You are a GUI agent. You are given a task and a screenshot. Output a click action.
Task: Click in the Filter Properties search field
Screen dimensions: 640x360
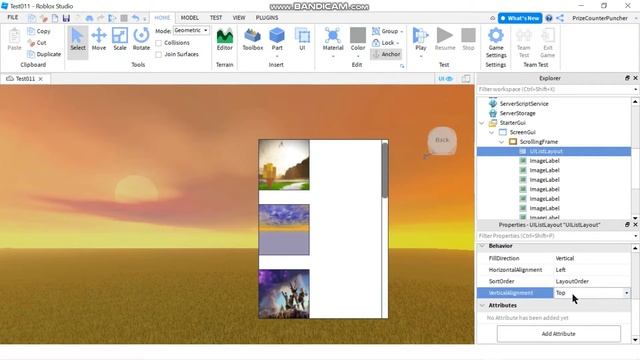554,236
